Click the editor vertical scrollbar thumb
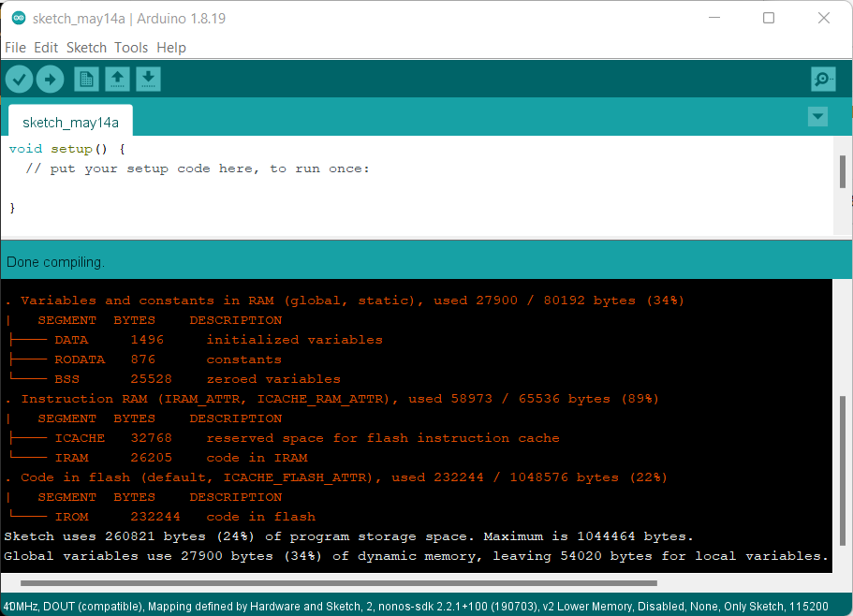This screenshot has height=616, width=853. tap(843, 171)
